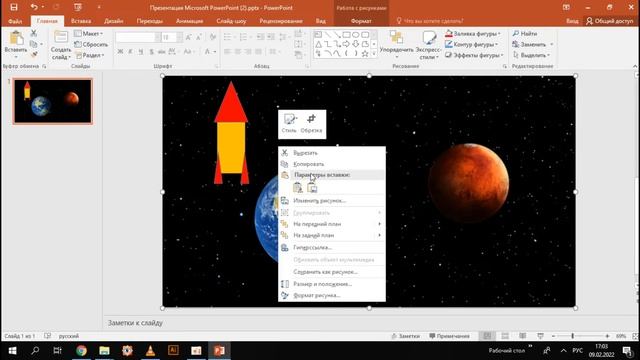Center text in paragraph group

pos(238,51)
